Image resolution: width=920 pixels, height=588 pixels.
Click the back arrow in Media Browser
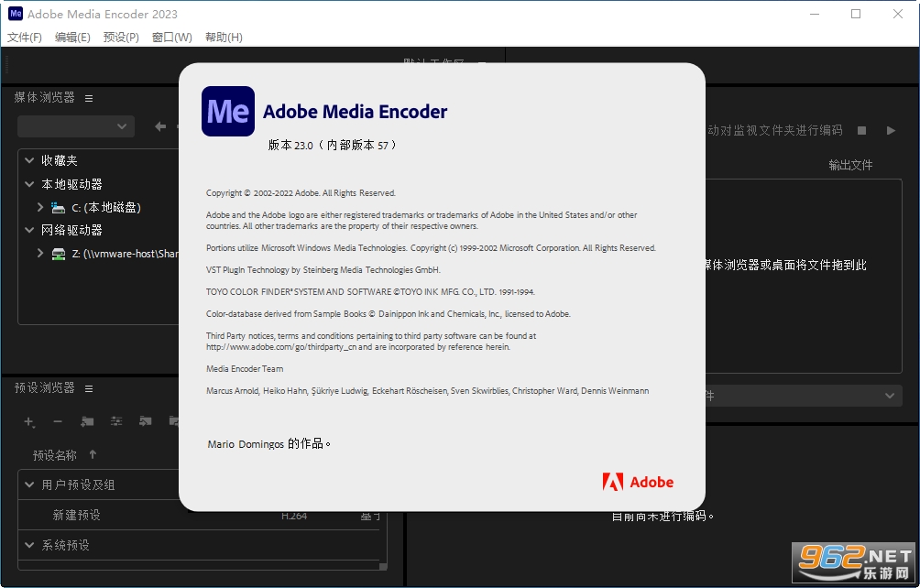point(160,126)
